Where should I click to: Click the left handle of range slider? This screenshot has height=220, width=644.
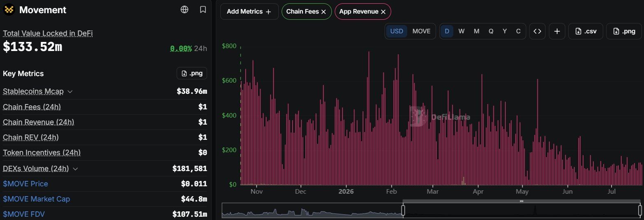click(403, 211)
